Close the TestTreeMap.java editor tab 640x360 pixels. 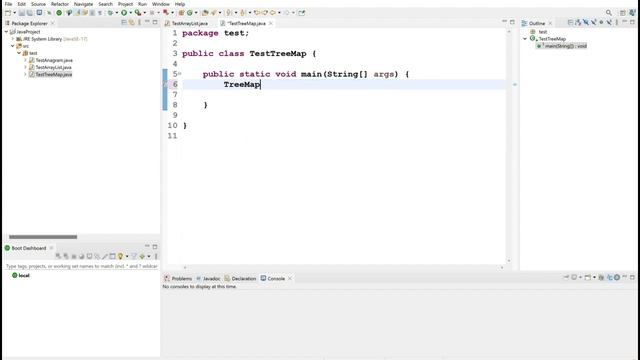pos(271,23)
